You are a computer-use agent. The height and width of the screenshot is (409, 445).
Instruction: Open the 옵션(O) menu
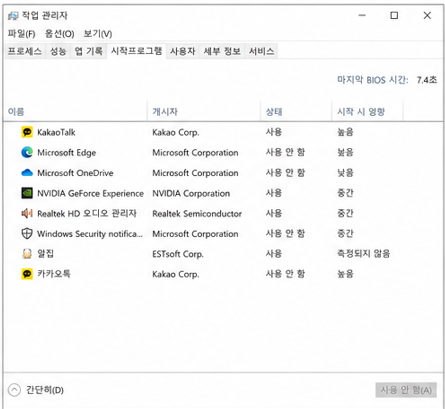[60, 34]
